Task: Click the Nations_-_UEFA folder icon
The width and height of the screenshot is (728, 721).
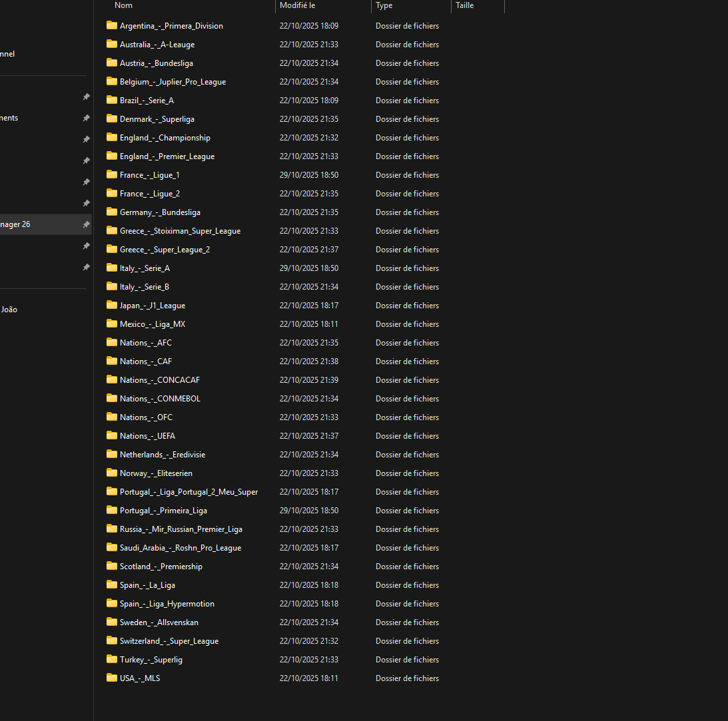Action: tap(111, 435)
